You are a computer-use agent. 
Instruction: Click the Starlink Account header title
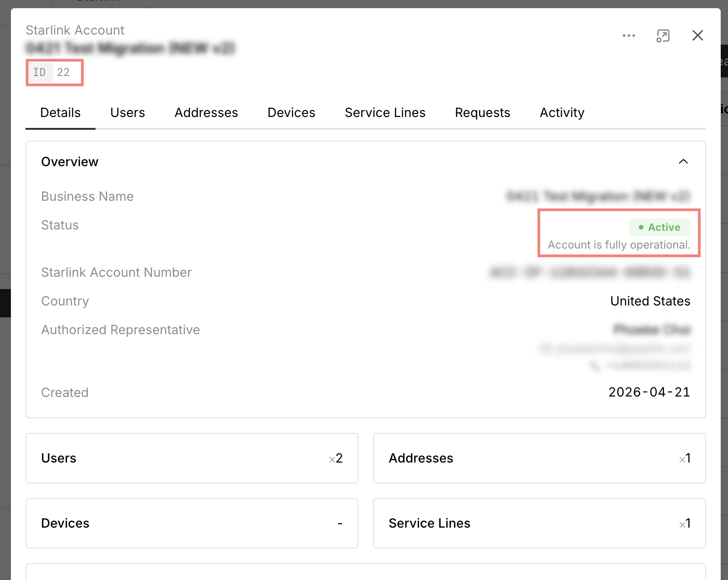tap(75, 30)
